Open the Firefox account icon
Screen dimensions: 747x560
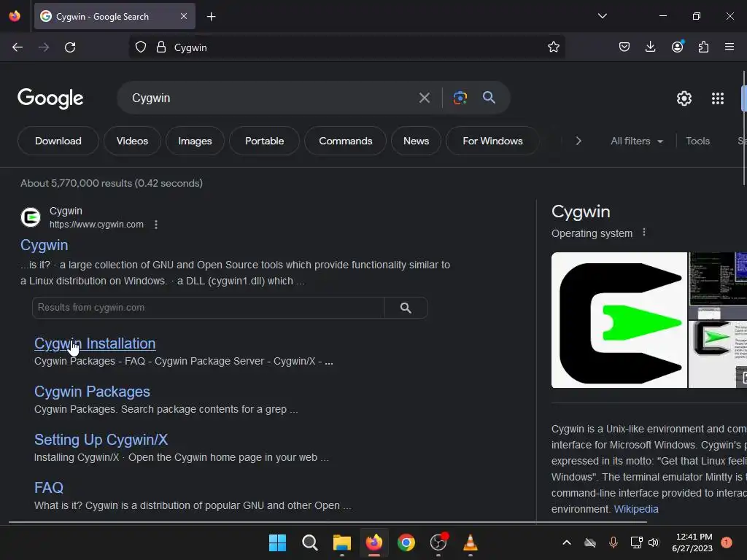click(x=677, y=47)
